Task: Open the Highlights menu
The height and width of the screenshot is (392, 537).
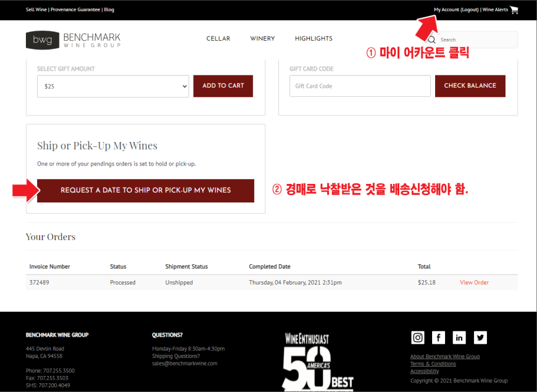Action: (x=314, y=38)
